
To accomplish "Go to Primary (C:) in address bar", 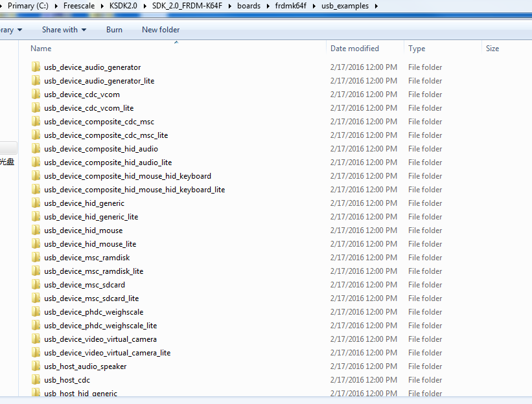I will click(28, 6).
